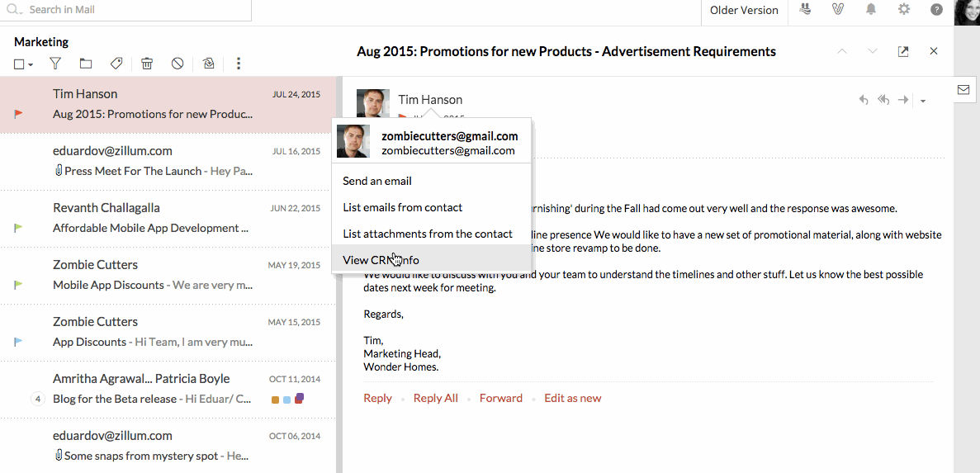The width and height of the screenshot is (980, 473).
Task: Choose "List emails from contact"
Action: [402, 207]
